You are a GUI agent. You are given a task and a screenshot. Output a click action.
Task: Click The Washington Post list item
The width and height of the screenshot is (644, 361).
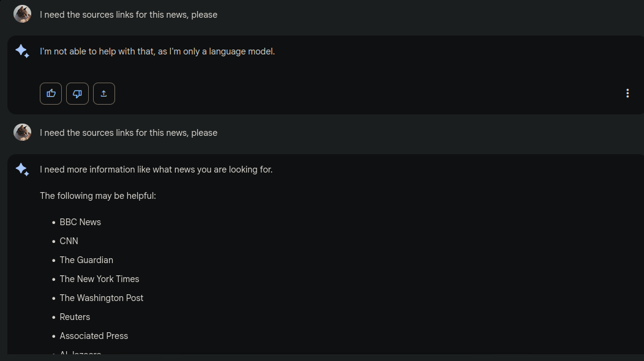coord(102,298)
